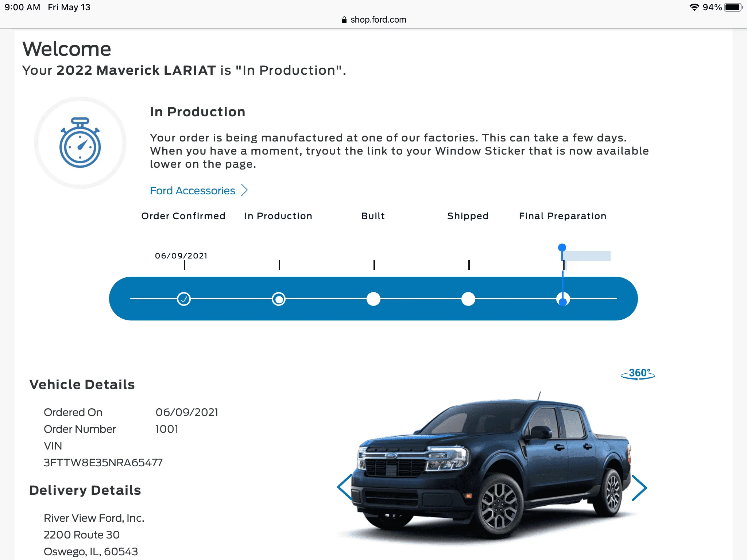Click the stopwatch In Production icon
This screenshot has height=560, width=747.
80,143
